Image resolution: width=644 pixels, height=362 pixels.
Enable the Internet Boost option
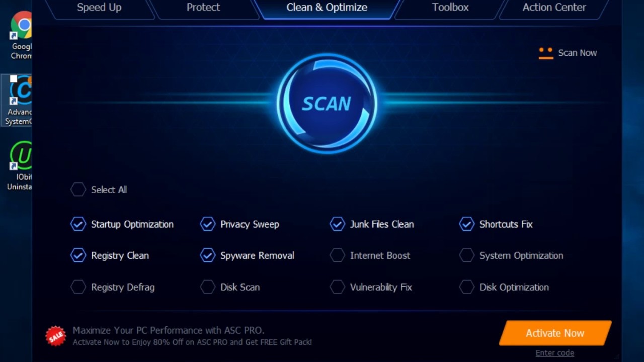tap(337, 255)
